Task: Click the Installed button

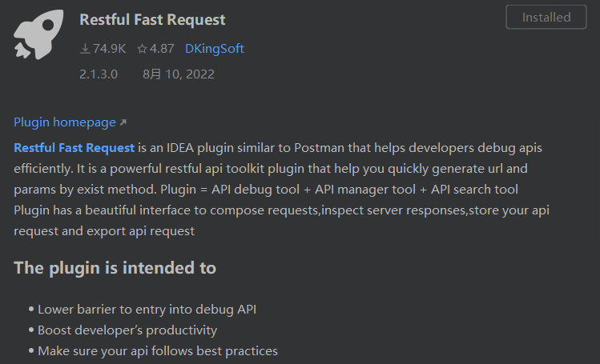Action: [x=546, y=17]
